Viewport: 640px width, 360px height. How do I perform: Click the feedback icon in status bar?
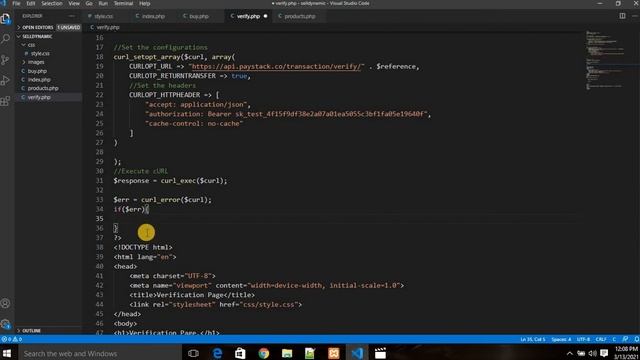tap(625, 339)
